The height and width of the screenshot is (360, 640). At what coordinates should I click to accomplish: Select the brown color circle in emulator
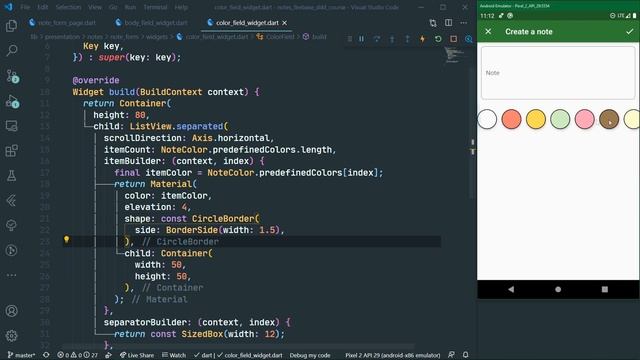pos(609,119)
